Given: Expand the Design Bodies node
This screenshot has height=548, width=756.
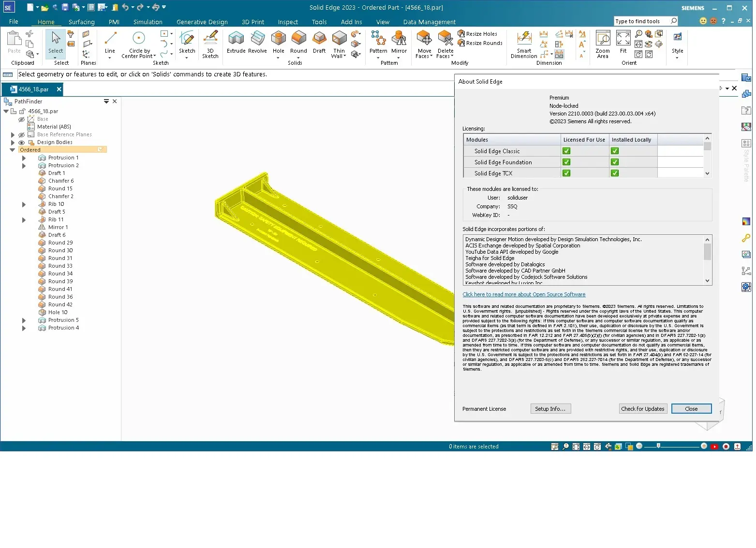Looking at the screenshot, I should pyautogui.click(x=13, y=143).
